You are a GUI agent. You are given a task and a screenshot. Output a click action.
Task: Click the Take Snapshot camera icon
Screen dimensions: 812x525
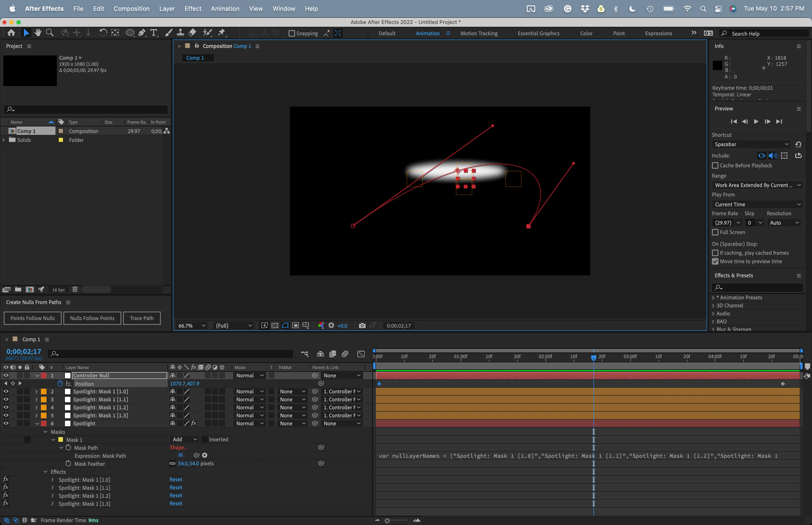(362, 325)
